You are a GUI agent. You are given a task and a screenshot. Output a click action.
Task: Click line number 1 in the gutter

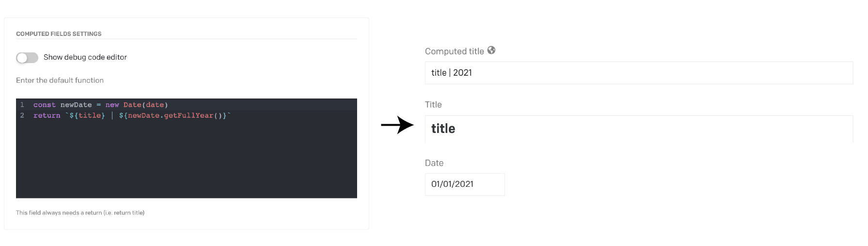point(22,105)
